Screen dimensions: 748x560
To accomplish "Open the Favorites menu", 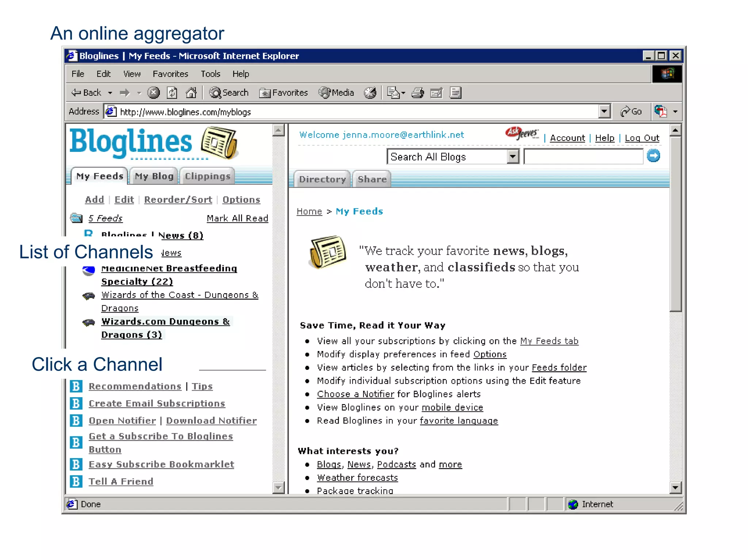I will coord(171,74).
